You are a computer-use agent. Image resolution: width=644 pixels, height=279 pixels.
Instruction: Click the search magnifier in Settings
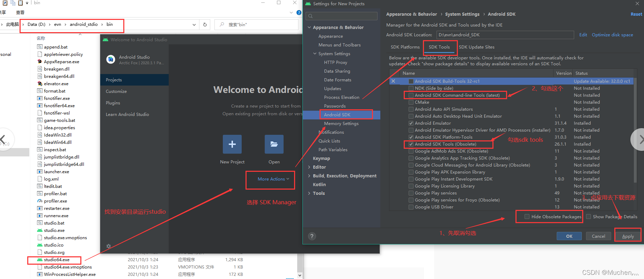tap(310, 16)
